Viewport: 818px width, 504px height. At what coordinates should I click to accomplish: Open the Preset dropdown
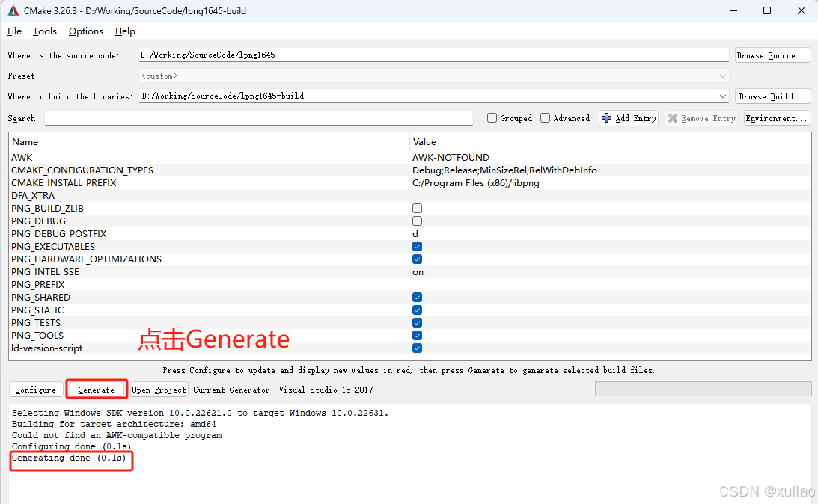tap(723, 76)
